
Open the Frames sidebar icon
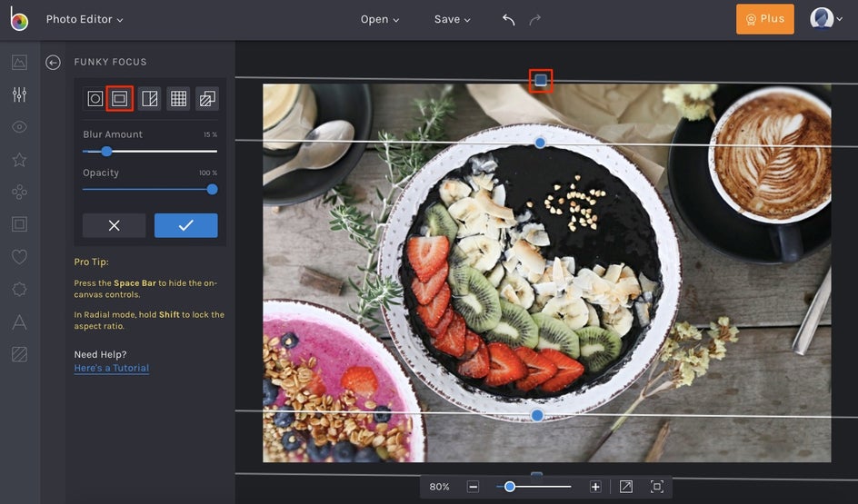click(19, 223)
